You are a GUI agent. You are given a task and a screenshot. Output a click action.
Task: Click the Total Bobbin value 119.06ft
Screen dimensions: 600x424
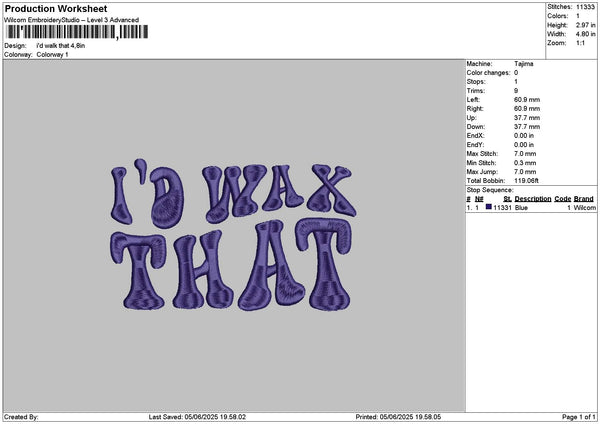526,181
